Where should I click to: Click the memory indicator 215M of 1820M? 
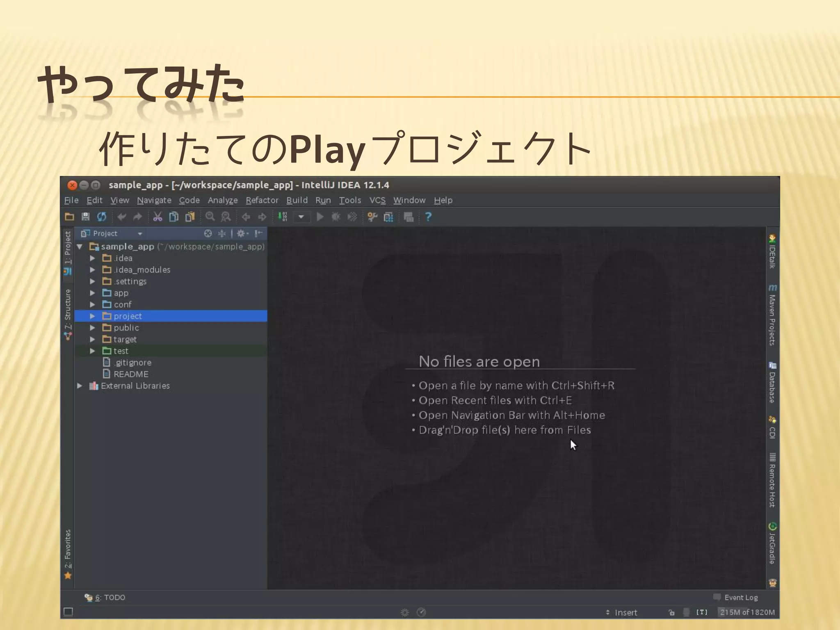point(747,612)
